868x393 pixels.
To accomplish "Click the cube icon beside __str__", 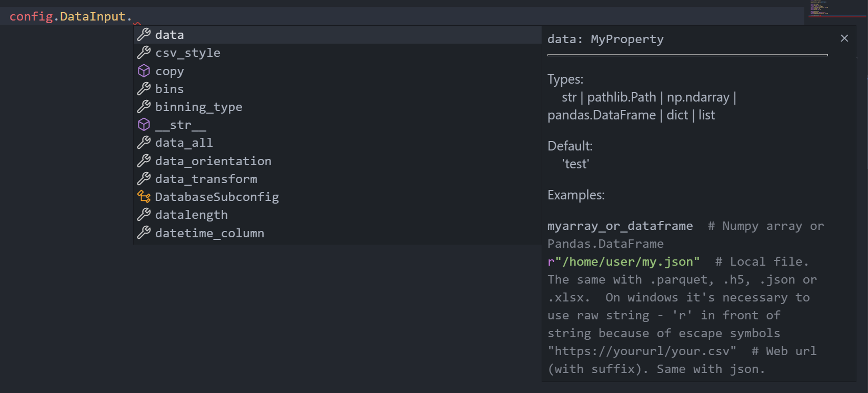I will [144, 125].
